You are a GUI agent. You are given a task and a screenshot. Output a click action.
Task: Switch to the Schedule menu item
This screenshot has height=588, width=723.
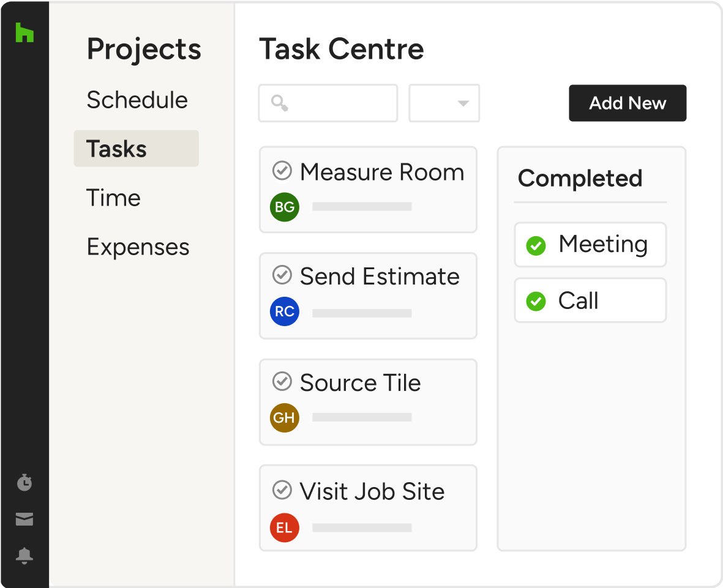click(x=137, y=100)
